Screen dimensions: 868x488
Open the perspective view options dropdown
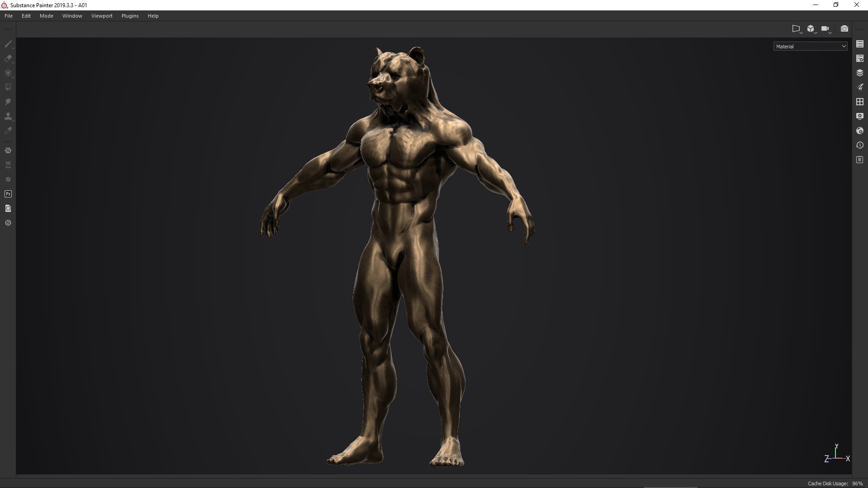click(x=797, y=29)
